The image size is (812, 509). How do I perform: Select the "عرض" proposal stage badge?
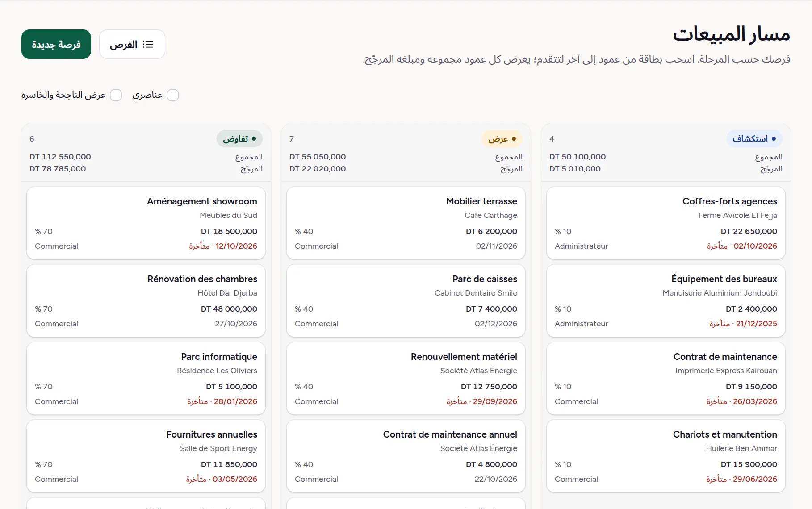502,139
